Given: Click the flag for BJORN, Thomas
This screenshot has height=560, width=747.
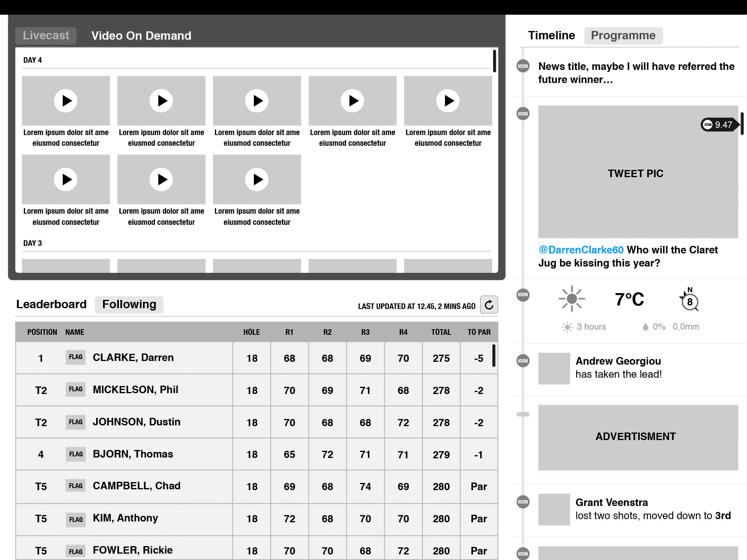Looking at the screenshot, I should point(75,454).
